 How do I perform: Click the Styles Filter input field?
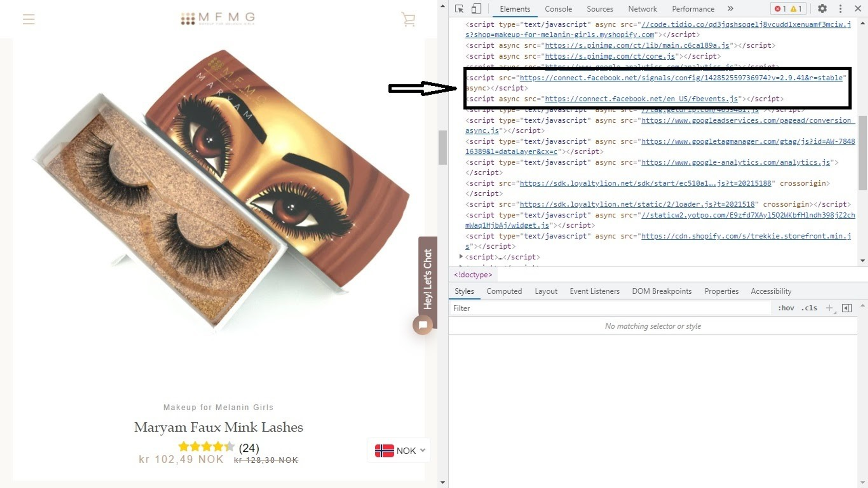[x=610, y=308]
